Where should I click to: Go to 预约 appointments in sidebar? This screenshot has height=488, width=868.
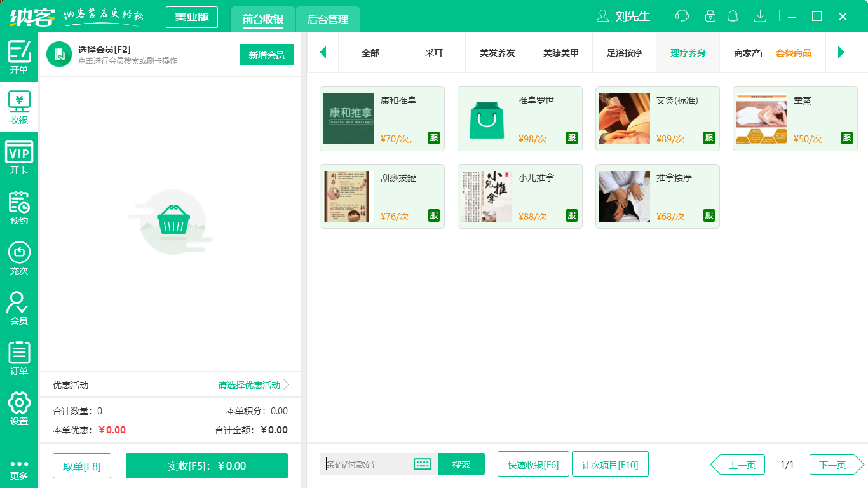coord(19,208)
